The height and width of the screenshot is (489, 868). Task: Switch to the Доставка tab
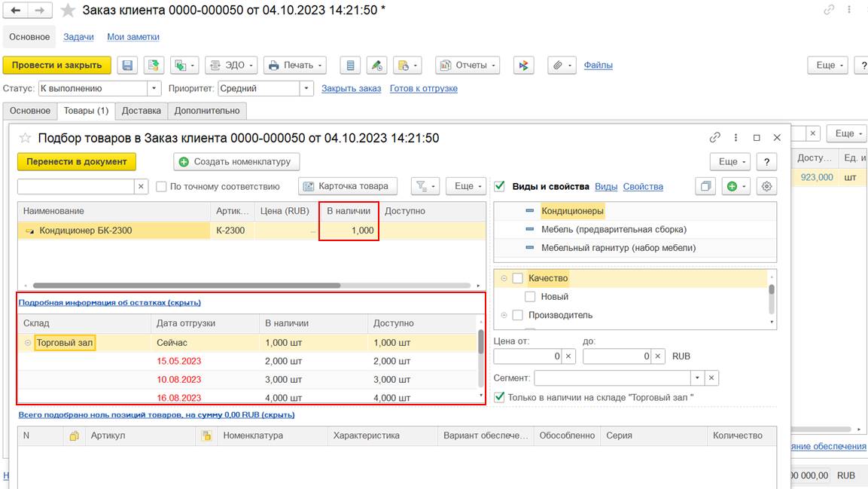(142, 111)
